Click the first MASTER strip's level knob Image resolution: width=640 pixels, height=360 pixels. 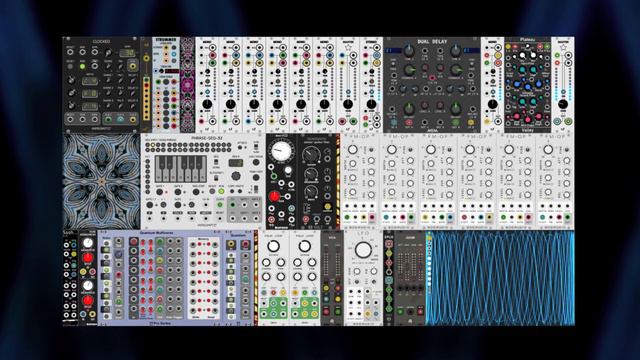tap(348, 104)
